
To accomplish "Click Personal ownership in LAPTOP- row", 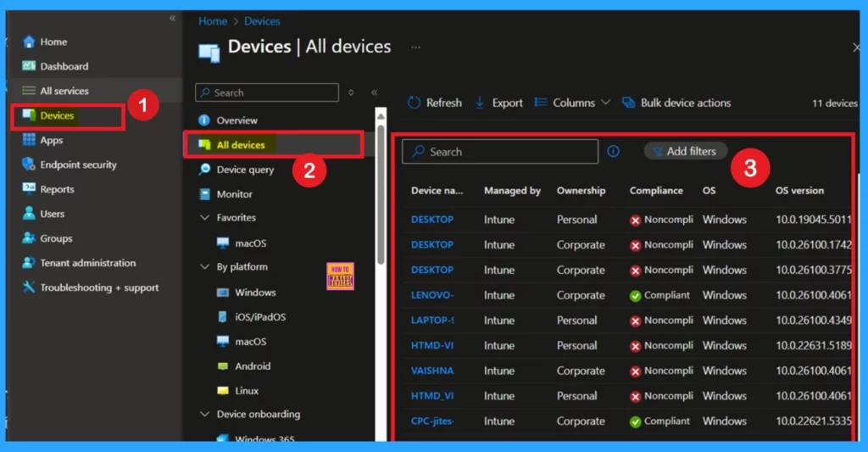I will pos(576,321).
